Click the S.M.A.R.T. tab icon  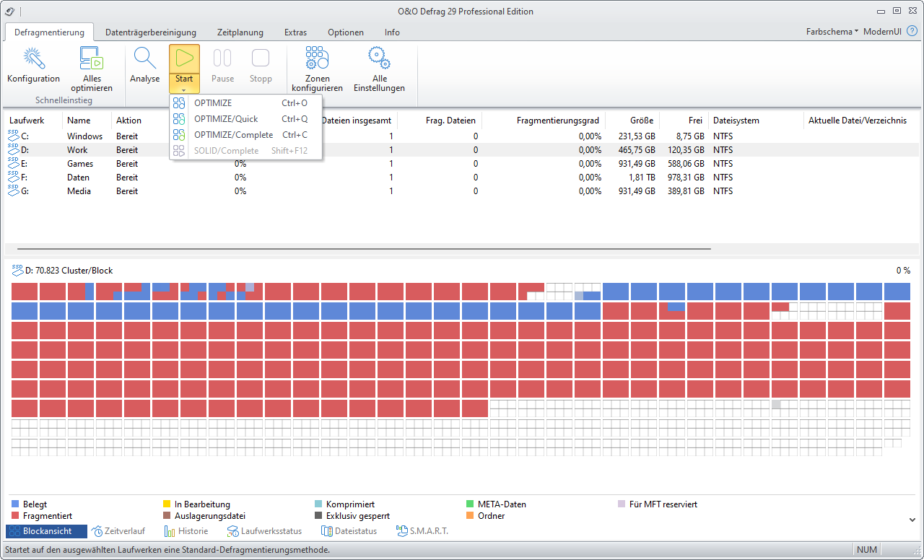click(x=401, y=531)
